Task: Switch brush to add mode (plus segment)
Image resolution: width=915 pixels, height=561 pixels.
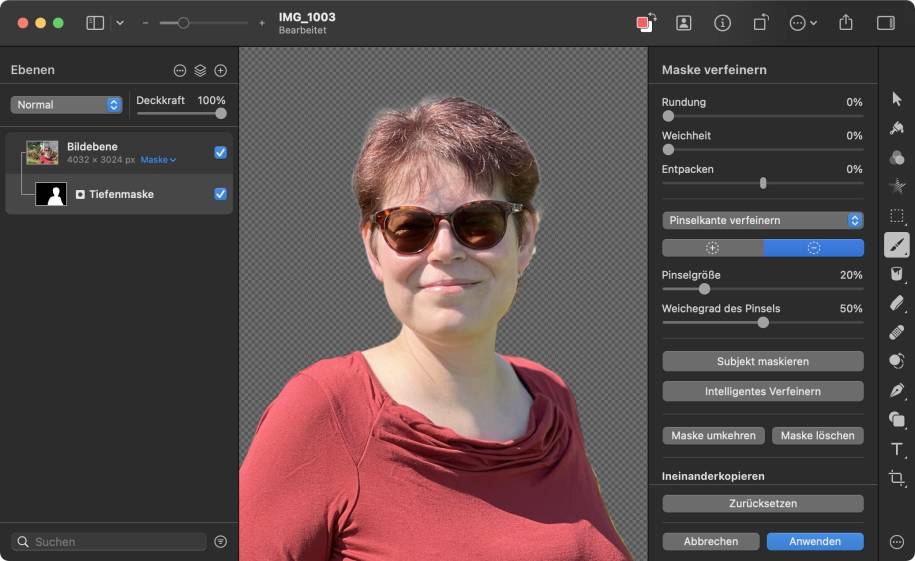Action: point(713,248)
